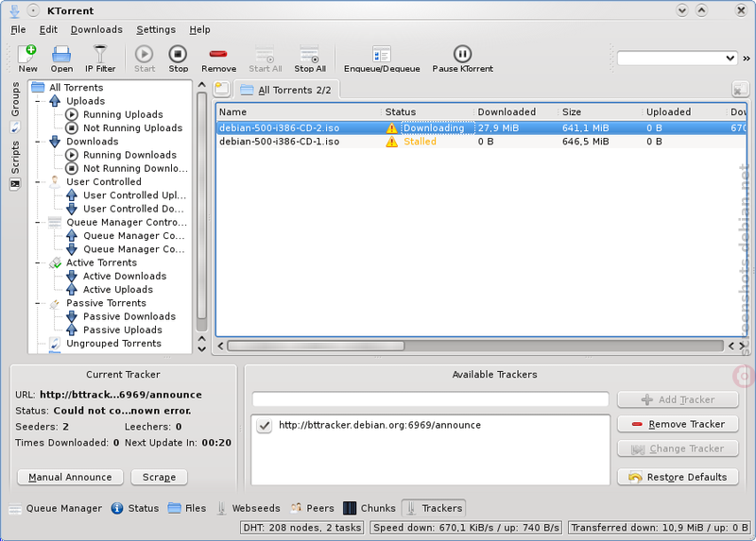The image size is (756, 541).
Task: Switch to the Webseeds tab
Action: 248,508
